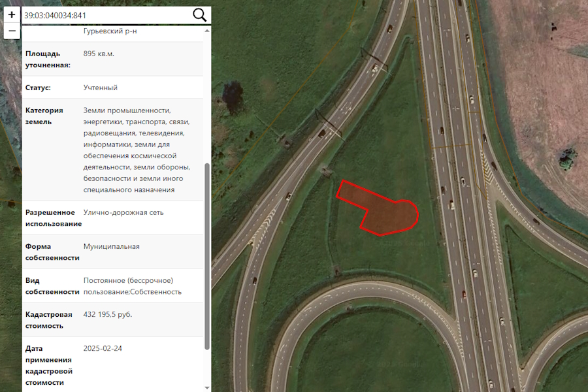Viewport: 588px width, 392px height.
Task: Click the magnifying glass search icon
Action: (x=199, y=16)
